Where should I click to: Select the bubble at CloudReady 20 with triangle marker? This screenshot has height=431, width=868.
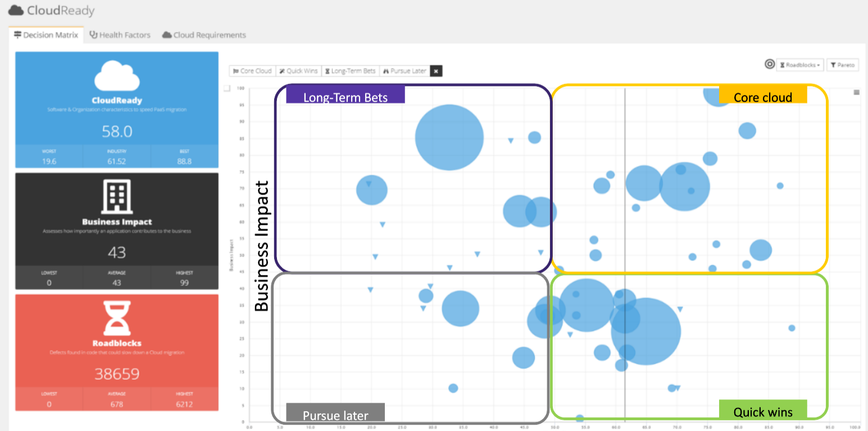tap(372, 190)
